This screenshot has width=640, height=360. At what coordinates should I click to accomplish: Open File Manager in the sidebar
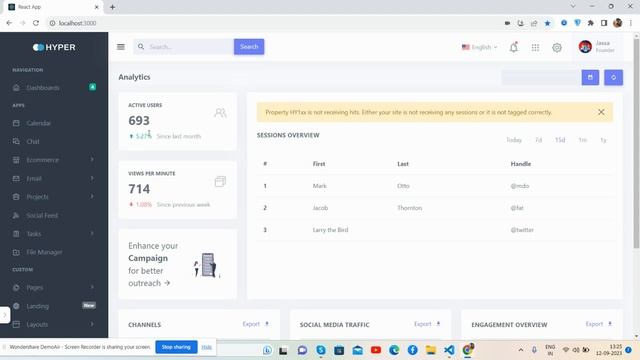54,252
